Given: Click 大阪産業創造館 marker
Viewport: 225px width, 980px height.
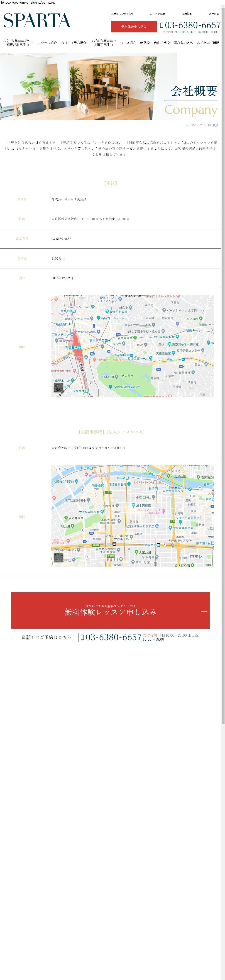Looking at the screenshot, I should [x=170, y=528].
